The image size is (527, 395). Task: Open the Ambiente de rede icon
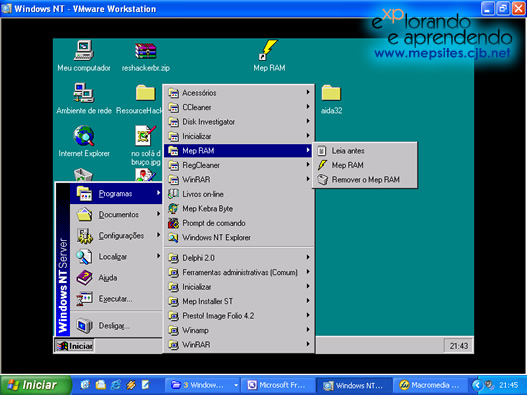(84, 99)
